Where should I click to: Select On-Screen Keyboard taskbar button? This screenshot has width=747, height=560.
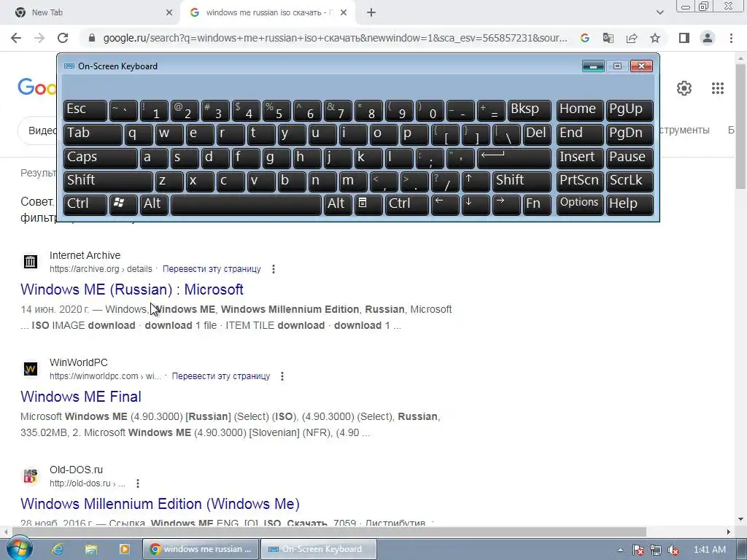click(319, 549)
